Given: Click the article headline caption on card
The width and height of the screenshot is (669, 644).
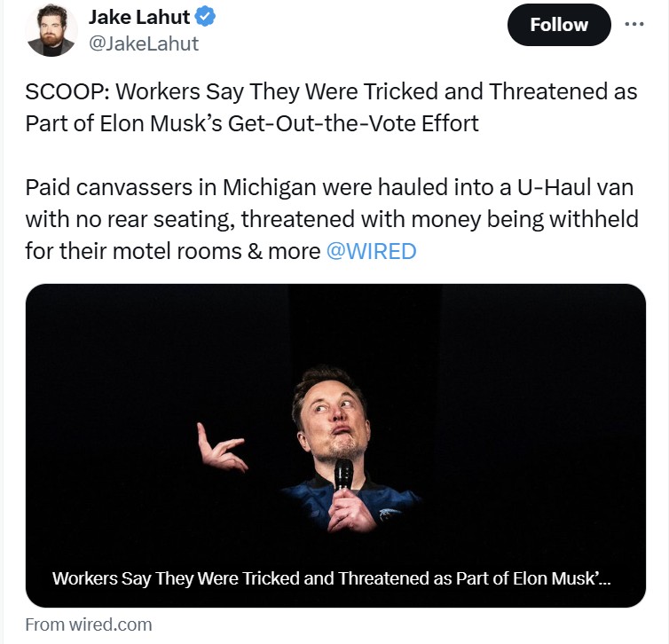Looking at the screenshot, I should [x=332, y=579].
